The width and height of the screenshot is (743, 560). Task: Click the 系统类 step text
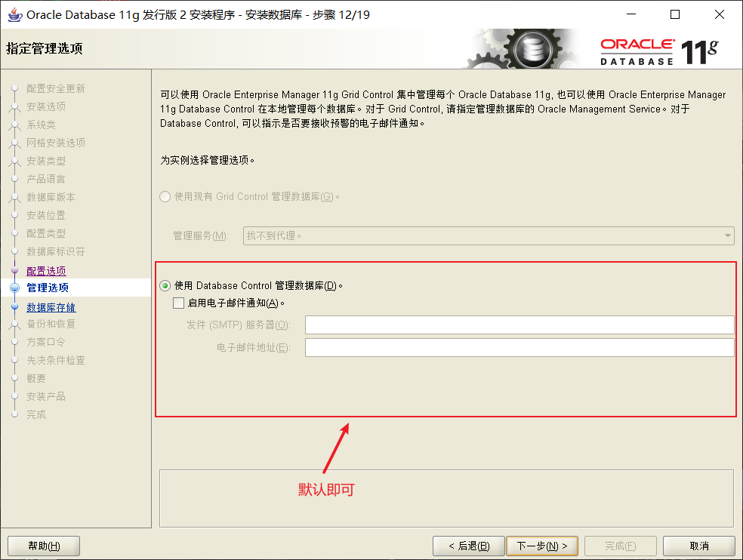[42, 125]
